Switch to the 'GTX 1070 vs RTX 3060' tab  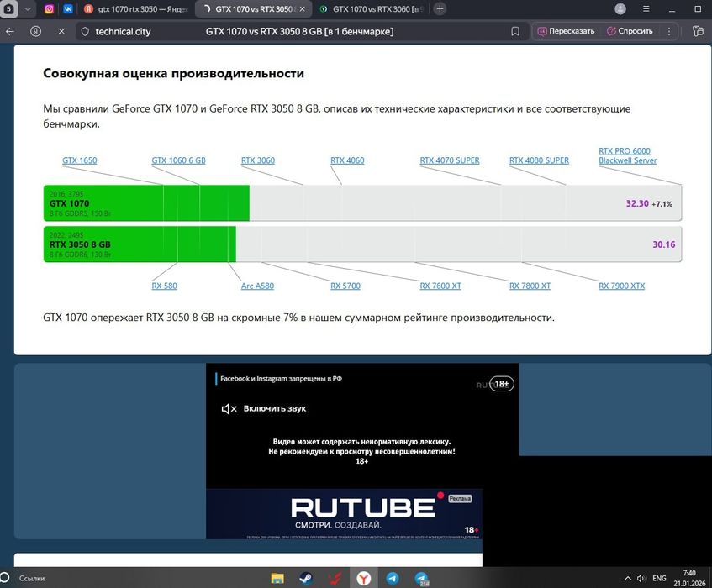[371, 9]
